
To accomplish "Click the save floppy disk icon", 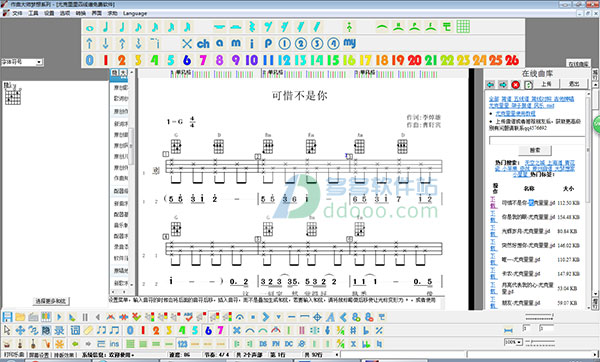I will tap(7, 317).
